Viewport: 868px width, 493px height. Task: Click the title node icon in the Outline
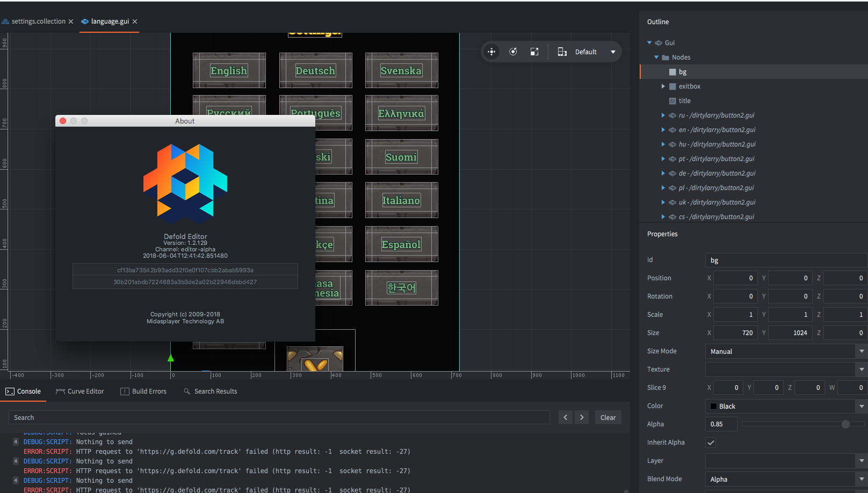(x=672, y=100)
